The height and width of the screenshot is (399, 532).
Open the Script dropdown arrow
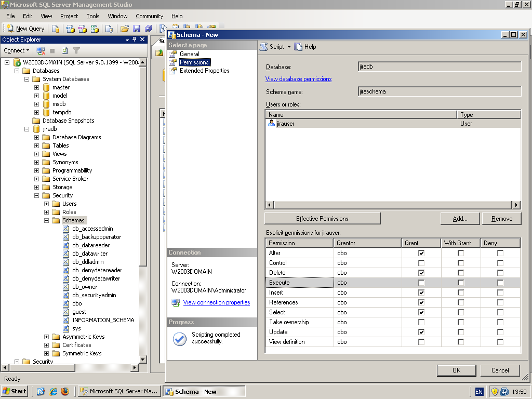[x=289, y=47]
